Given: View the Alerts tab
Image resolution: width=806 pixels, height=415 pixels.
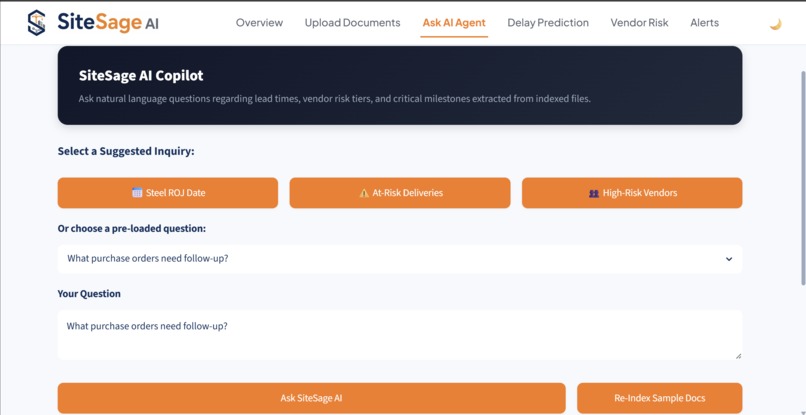Looking at the screenshot, I should coord(704,23).
